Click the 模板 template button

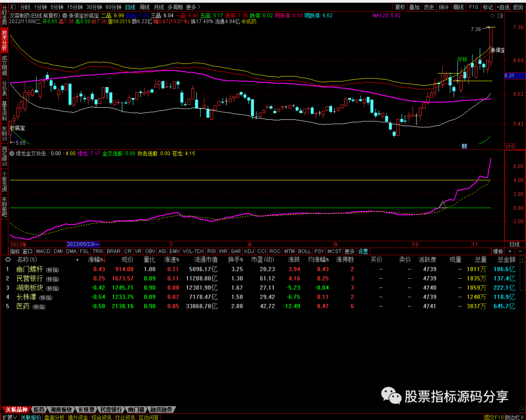(498, 251)
